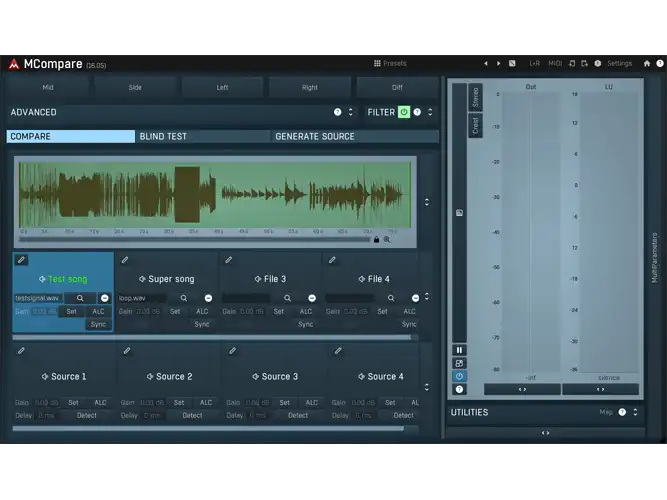
Task: Click Detect delay for Source 3
Action: coord(298,415)
